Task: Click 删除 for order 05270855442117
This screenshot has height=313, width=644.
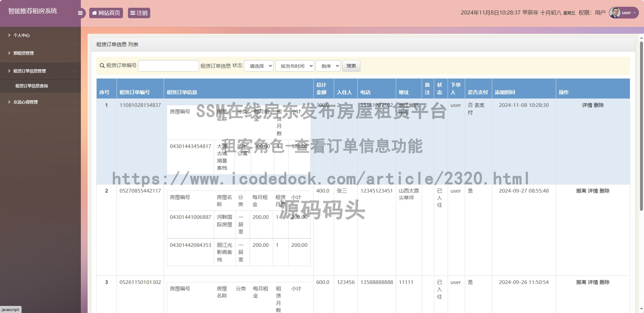Action: point(605,191)
